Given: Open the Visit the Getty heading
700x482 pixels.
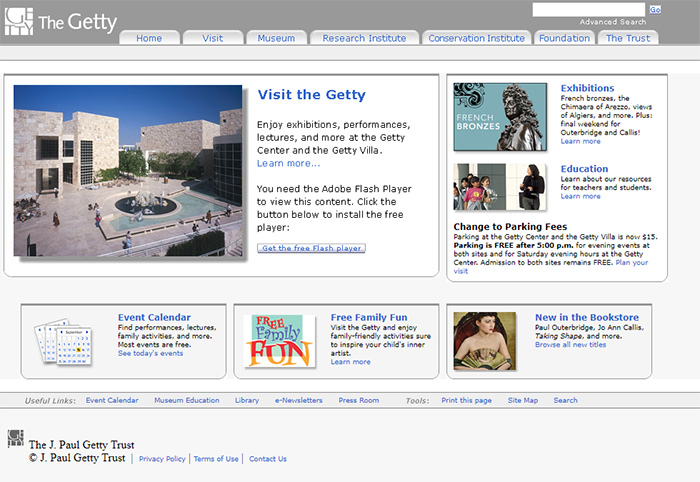Looking at the screenshot, I should coord(312,95).
